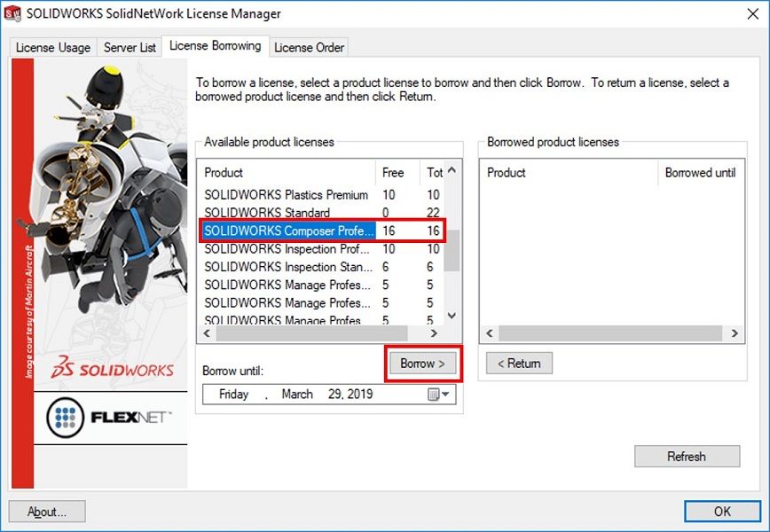Open the calendar dropdown for Borrow until date
This screenshot has width=770, height=532.
click(x=439, y=395)
